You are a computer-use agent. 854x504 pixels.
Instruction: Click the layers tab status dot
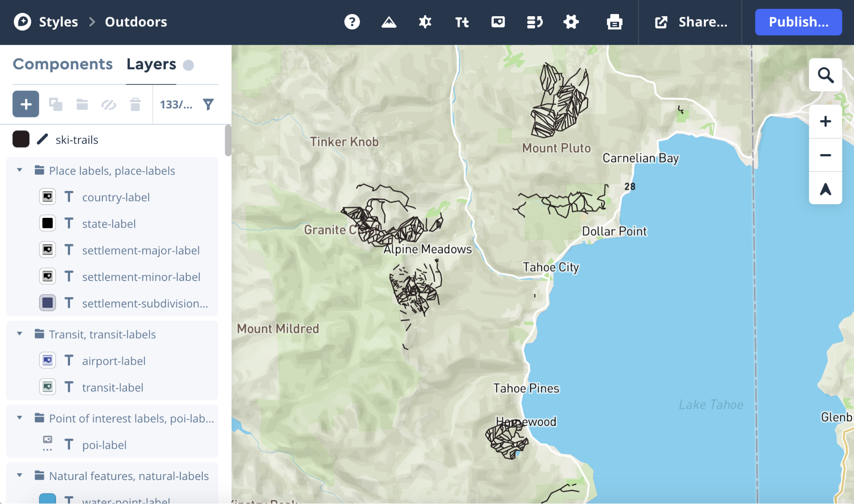point(188,65)
